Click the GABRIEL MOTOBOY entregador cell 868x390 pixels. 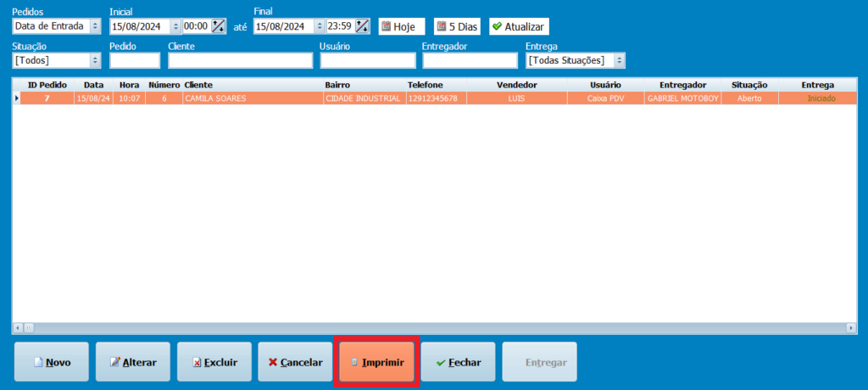point(682,98)
